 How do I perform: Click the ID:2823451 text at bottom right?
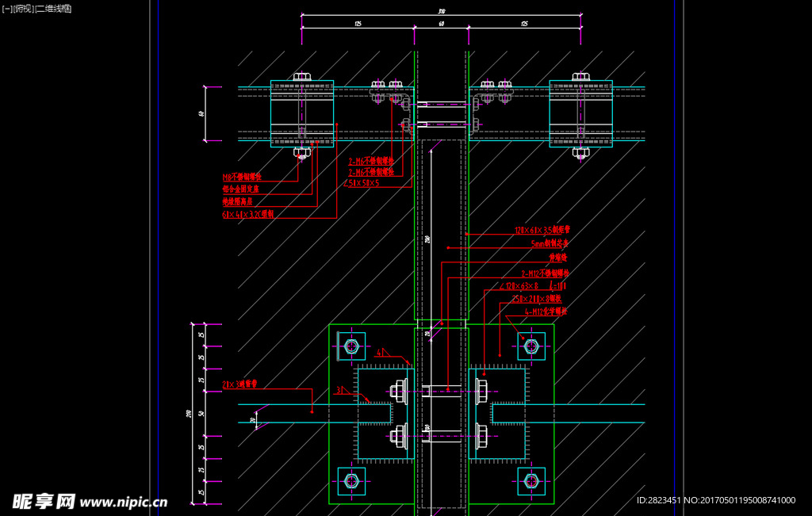tap(660, 501)
